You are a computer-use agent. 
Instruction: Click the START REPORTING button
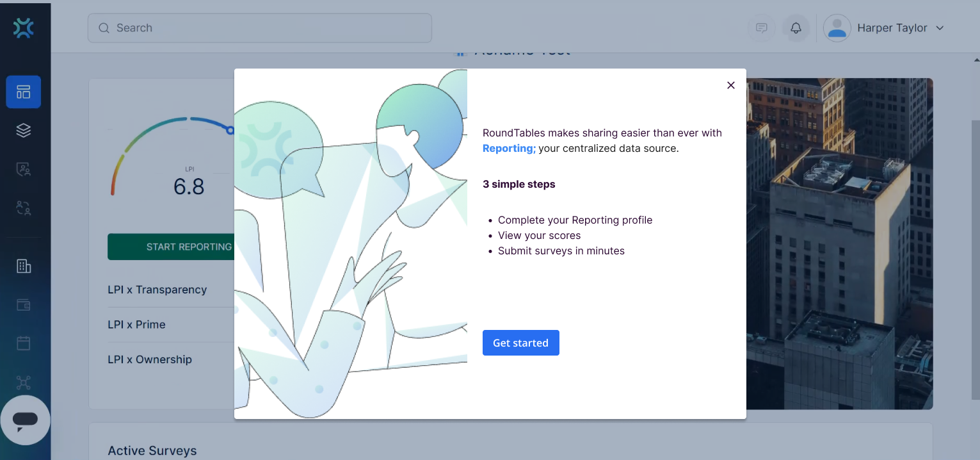coord(172,247)
